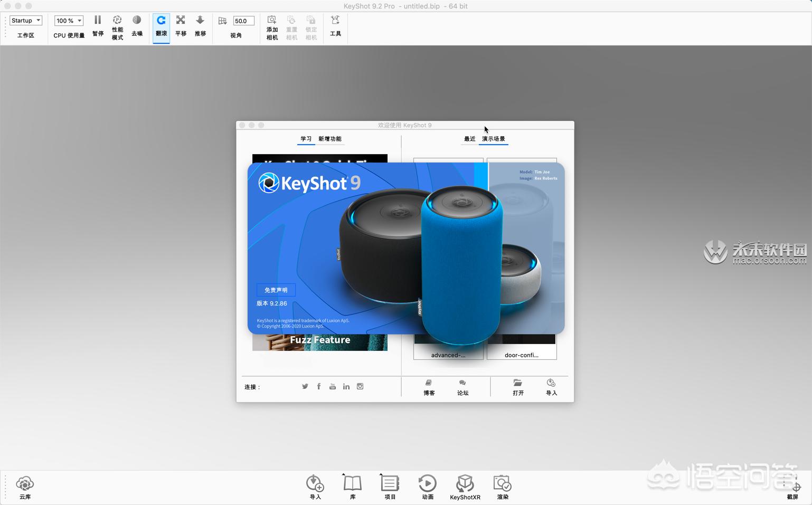This screenshot has width=812, height=505.
Task: Pause rendering with the 暂停 icon
Action: [98, 20]
